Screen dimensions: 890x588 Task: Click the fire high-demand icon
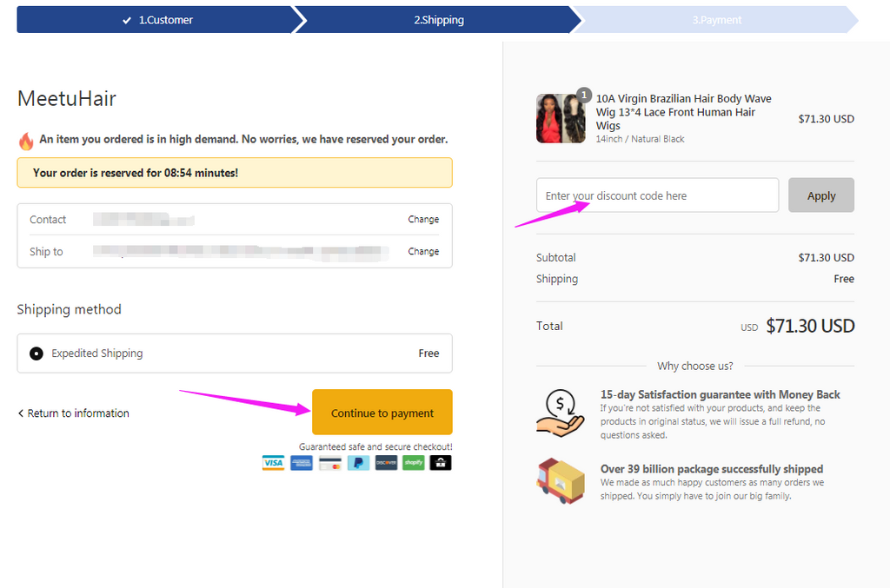pos(26,141)
